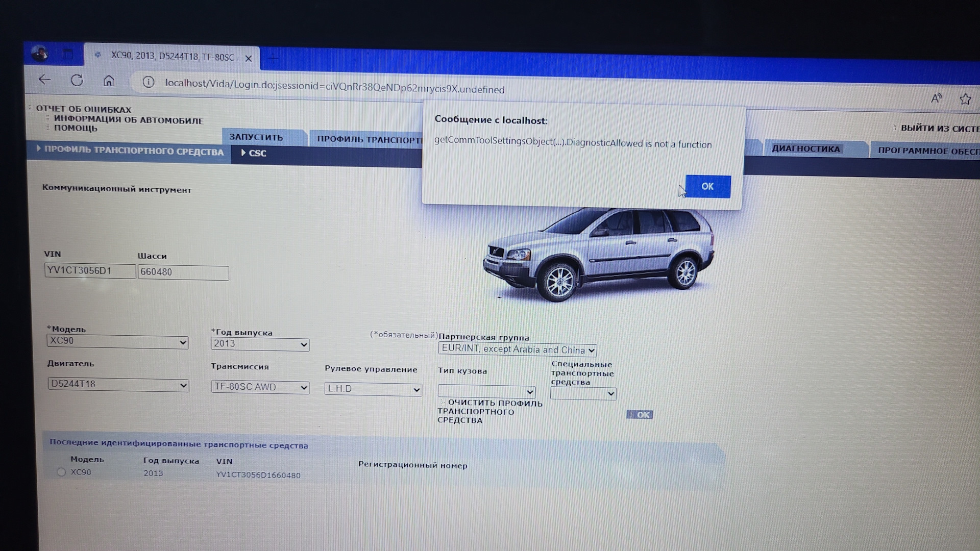
Task: Go to home page icon
Action: coord(109,81)
